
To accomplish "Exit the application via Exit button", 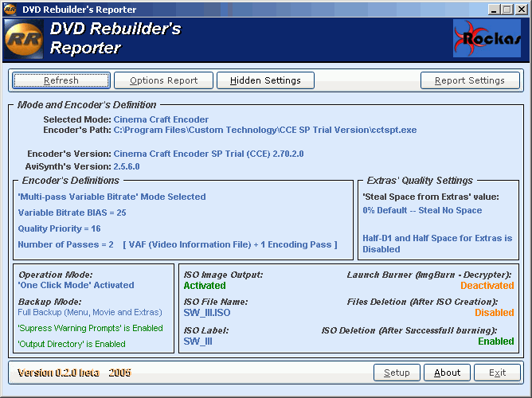I will coord(498,373).
